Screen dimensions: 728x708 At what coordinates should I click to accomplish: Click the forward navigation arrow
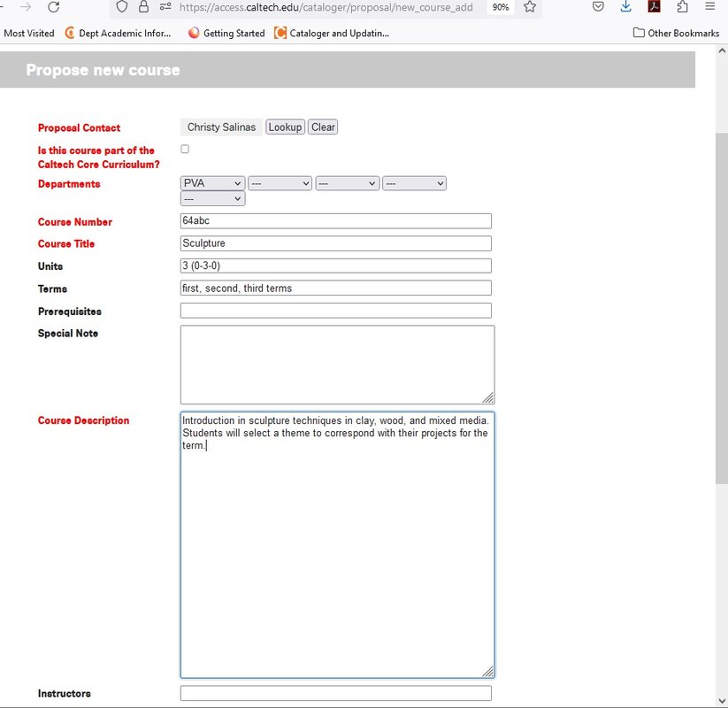pos(26,7)
